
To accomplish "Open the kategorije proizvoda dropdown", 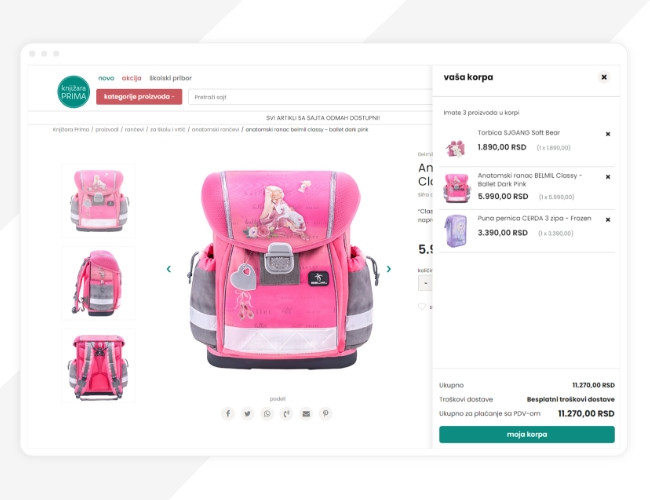I will (139, 97).
